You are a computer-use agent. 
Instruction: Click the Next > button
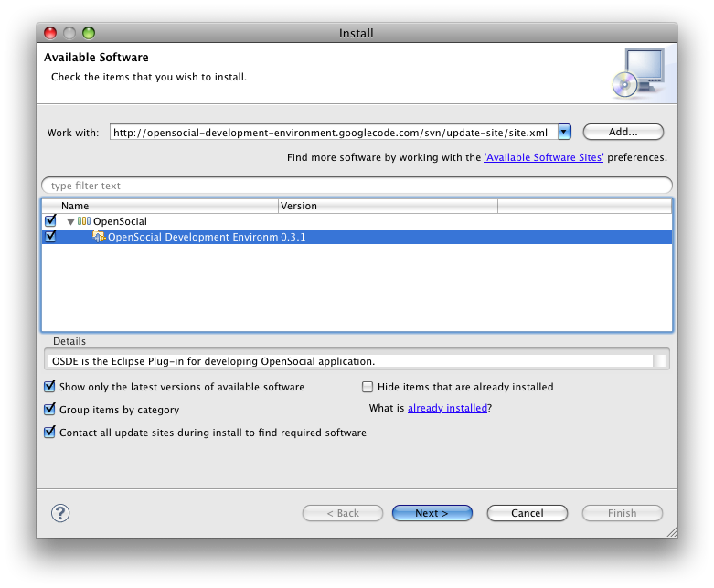tap(432, 513)
